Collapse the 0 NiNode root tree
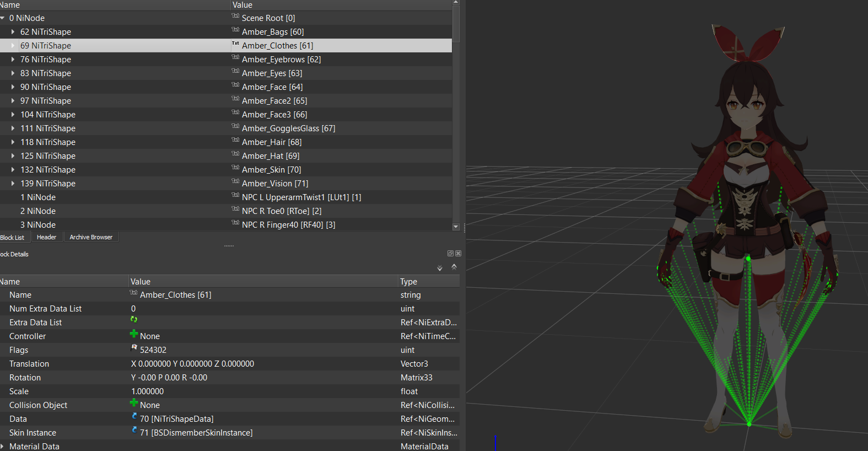The image size is (868, 451). pyautogui.click(x=3, y=18)
